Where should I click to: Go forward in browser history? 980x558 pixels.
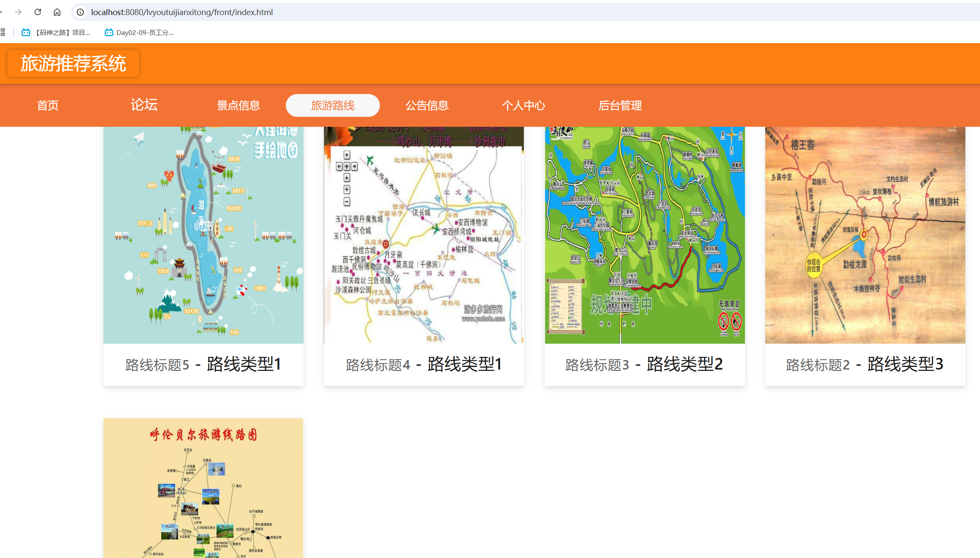tap(17, 12)
